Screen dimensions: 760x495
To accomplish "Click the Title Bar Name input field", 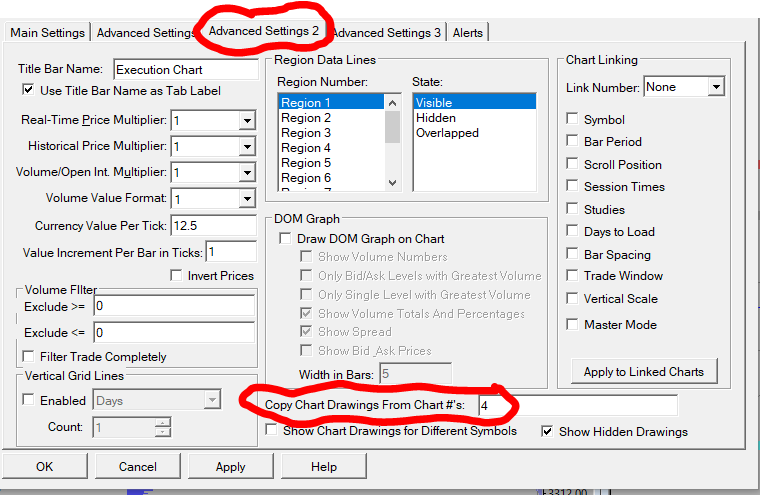I will pyautogui.click(x=185, y=70).
